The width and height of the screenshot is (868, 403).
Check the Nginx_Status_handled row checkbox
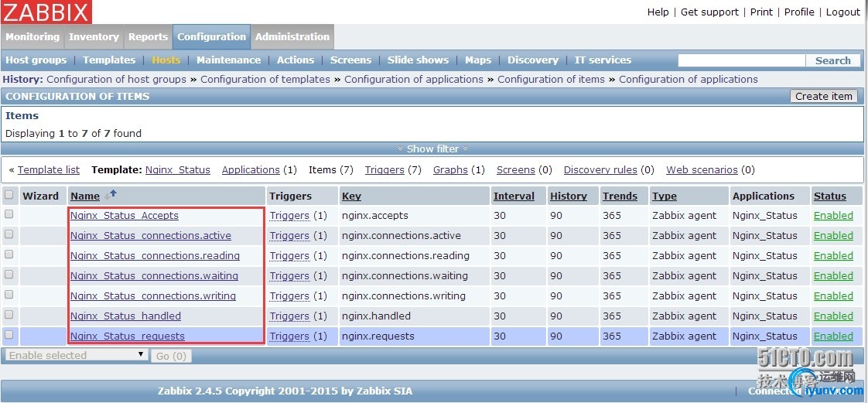pos(9,314)
